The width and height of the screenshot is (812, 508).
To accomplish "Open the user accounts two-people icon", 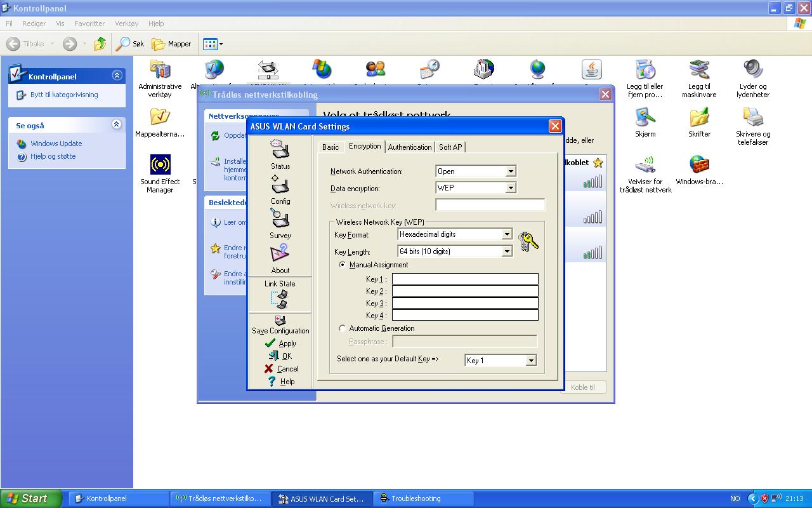I will click(x=376, y=69).
